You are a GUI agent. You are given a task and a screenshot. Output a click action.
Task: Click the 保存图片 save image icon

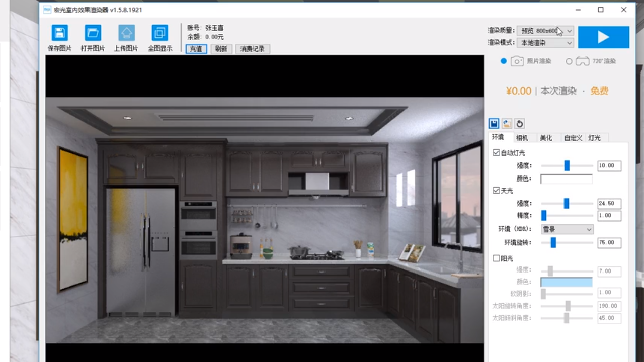[x=59, y=33]
